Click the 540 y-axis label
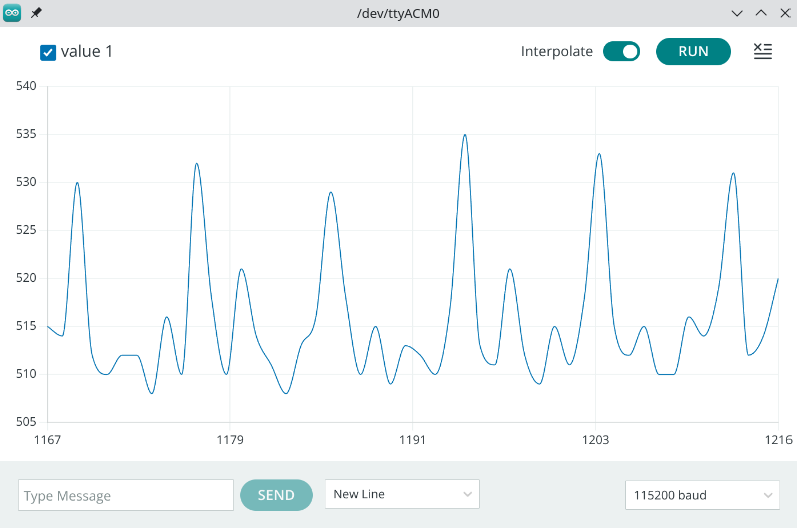797x528 pixels. [26, 86]
